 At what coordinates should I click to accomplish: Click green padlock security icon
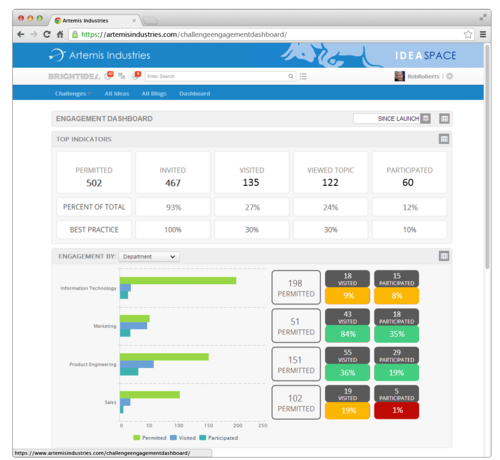pos(75,34)
